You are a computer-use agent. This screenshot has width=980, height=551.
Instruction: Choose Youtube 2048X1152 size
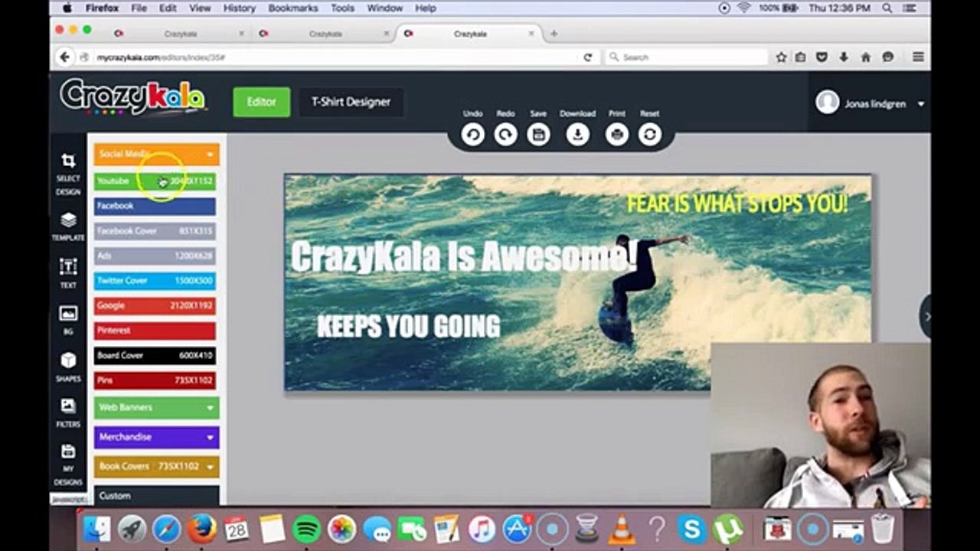click(155, 181)
